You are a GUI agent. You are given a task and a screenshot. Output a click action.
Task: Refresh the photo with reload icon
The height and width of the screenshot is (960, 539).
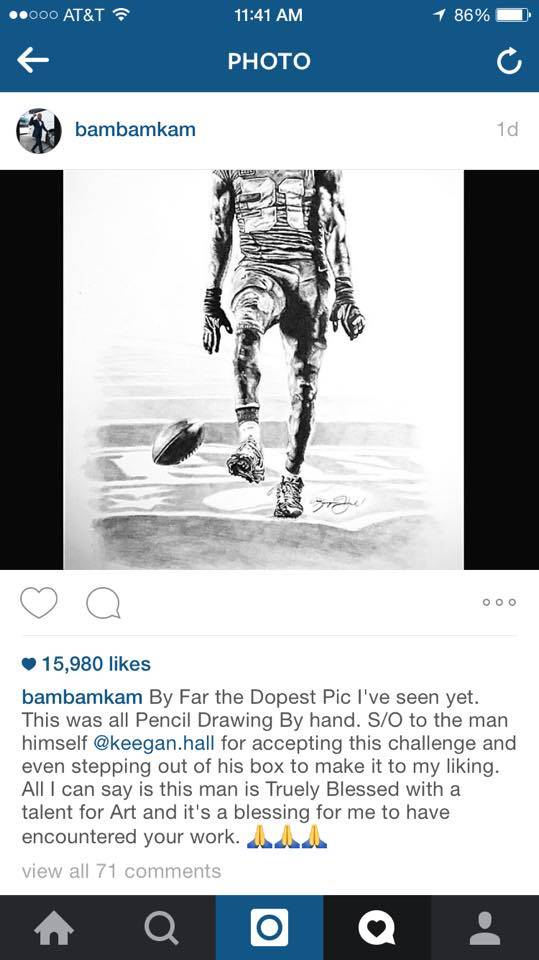point(509,61)
